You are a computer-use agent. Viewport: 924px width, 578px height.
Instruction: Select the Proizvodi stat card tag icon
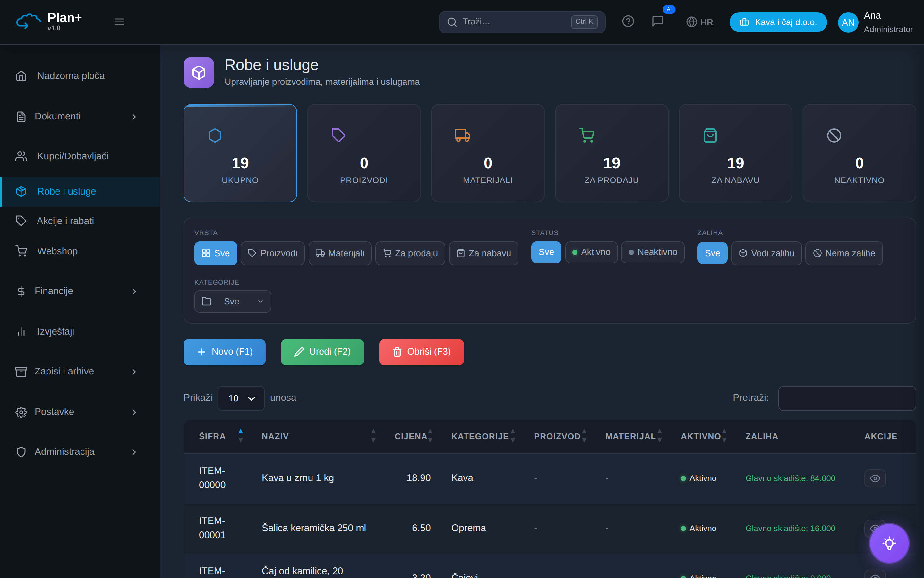coord(338,135)
